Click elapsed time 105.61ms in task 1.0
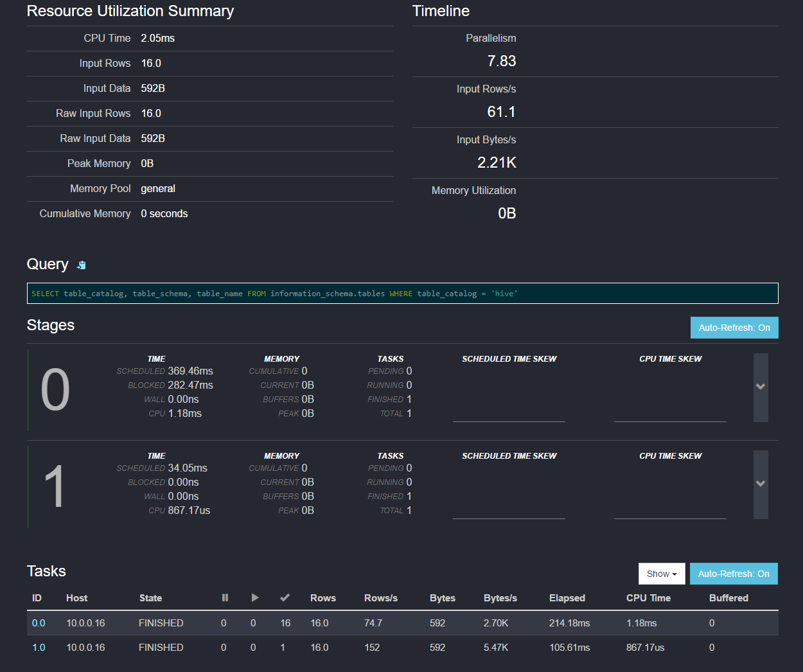 coord(570,648)
